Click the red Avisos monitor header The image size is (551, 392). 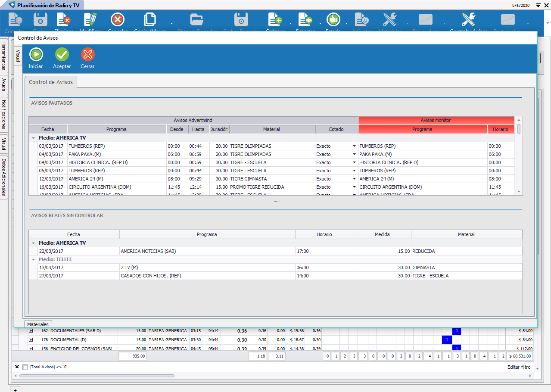point(436,120)
